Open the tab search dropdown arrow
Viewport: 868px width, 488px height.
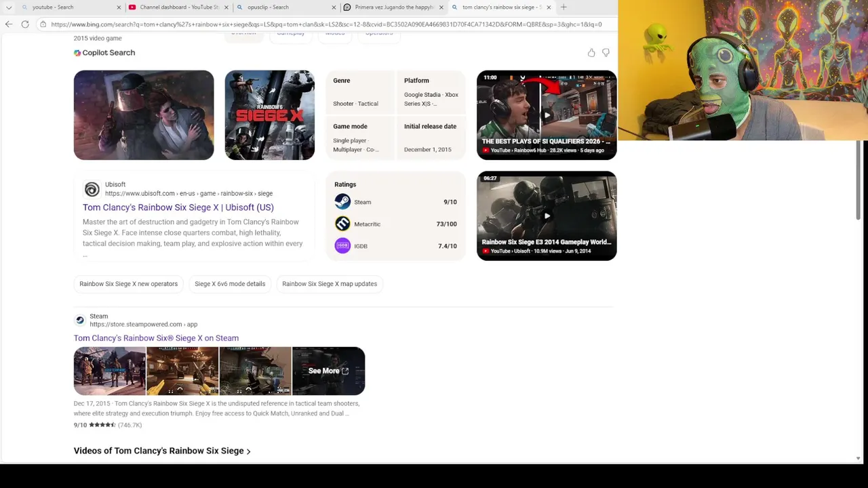click(9, 7)
